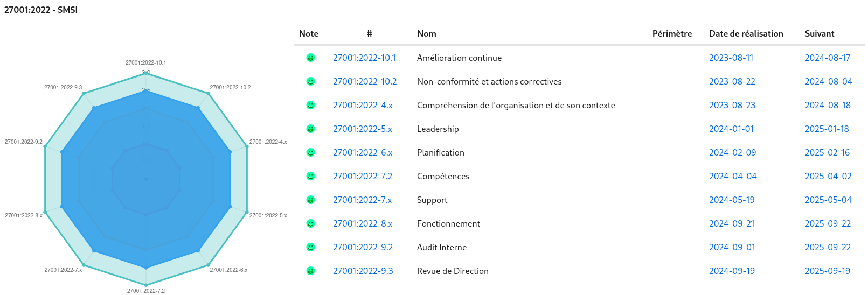
Task: Open next date 2025-02-16
Action: click(827, 152)
